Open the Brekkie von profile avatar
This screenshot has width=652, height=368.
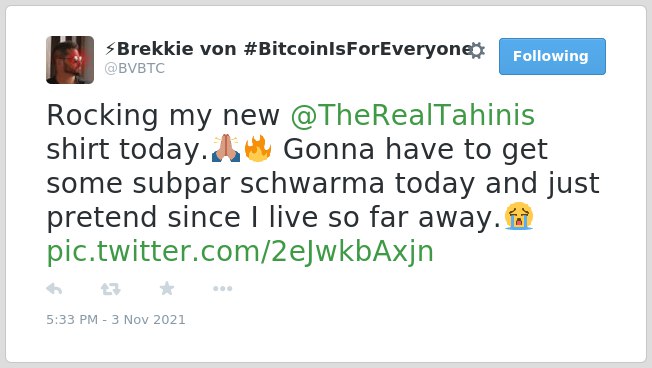pyautogui.click(x=70, y=60)
